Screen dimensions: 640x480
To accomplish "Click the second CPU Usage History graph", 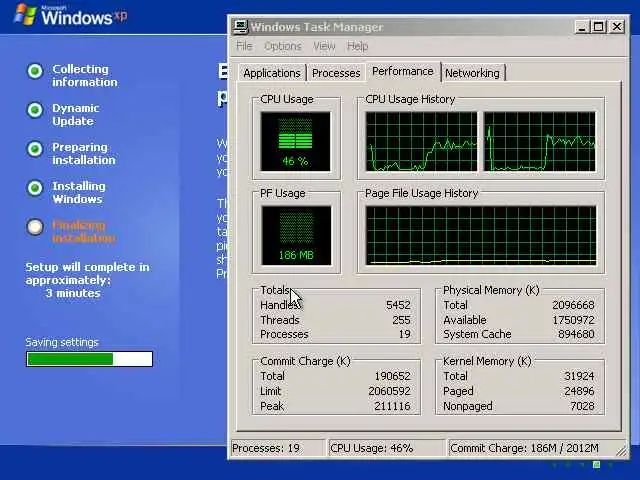I will 539,141.
